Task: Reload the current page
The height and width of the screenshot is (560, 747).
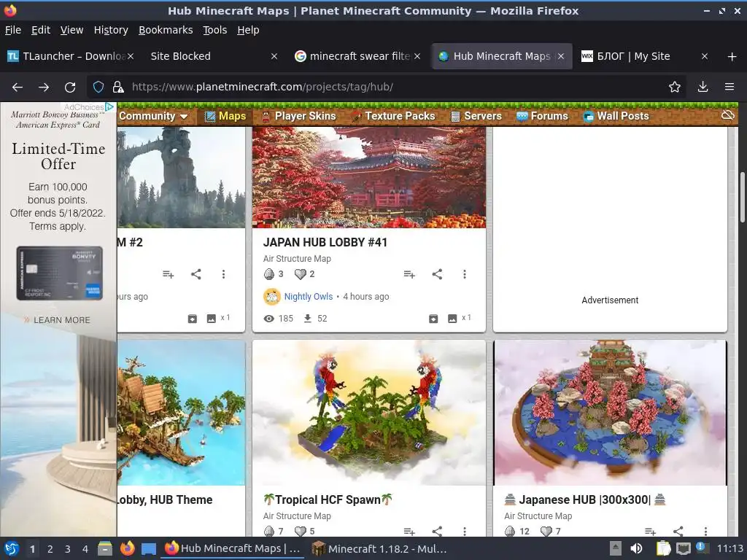Action: pyautogui.click(x=70, y=87)
